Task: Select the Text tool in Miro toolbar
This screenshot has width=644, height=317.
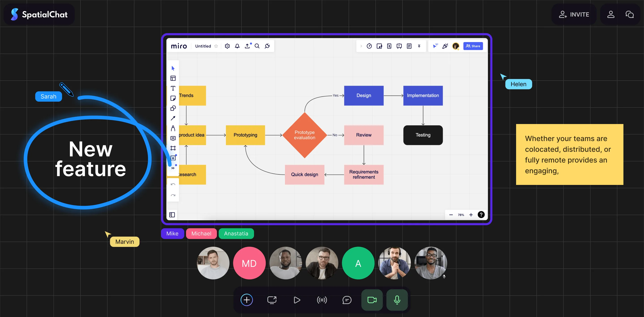Action: pyautogui.click(x=173, y=88)
